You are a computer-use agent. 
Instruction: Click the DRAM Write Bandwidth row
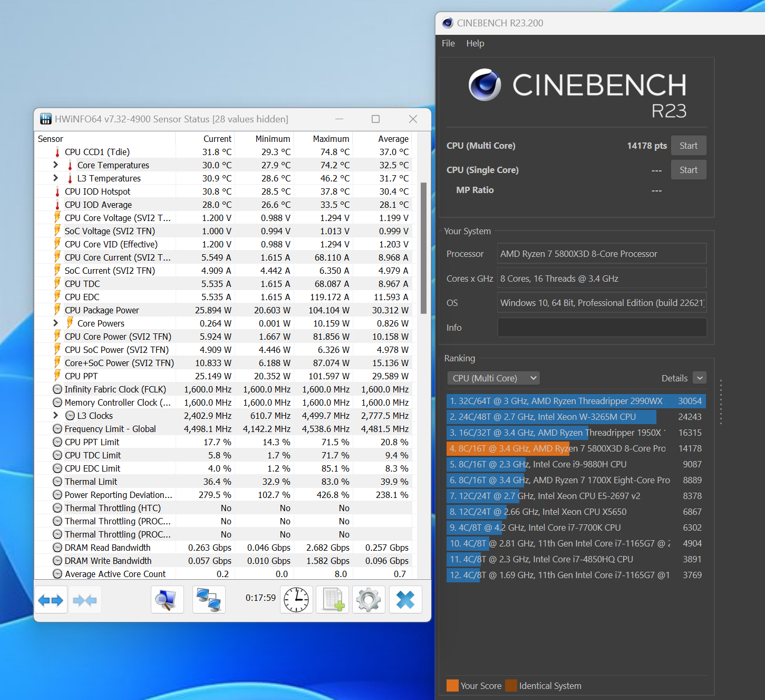(223, 561)
